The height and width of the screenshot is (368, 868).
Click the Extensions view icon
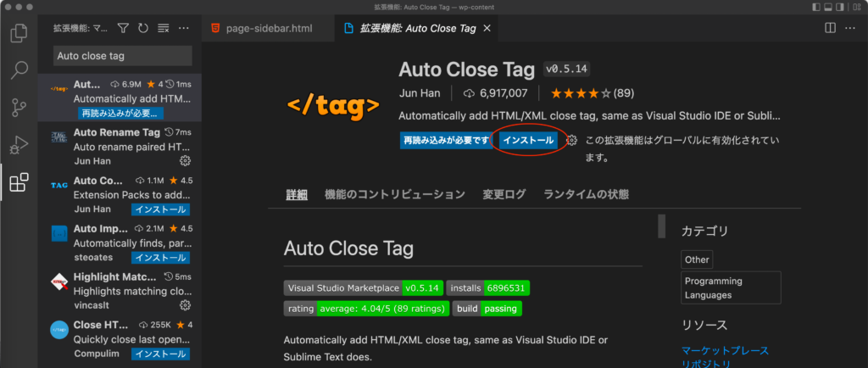tap(19, 182)
